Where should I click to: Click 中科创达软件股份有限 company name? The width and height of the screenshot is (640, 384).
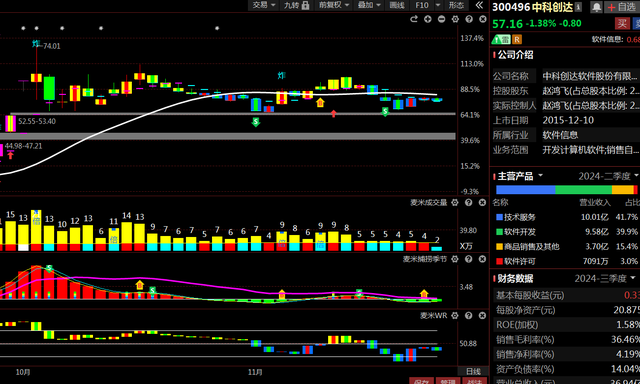click(590, 76)
